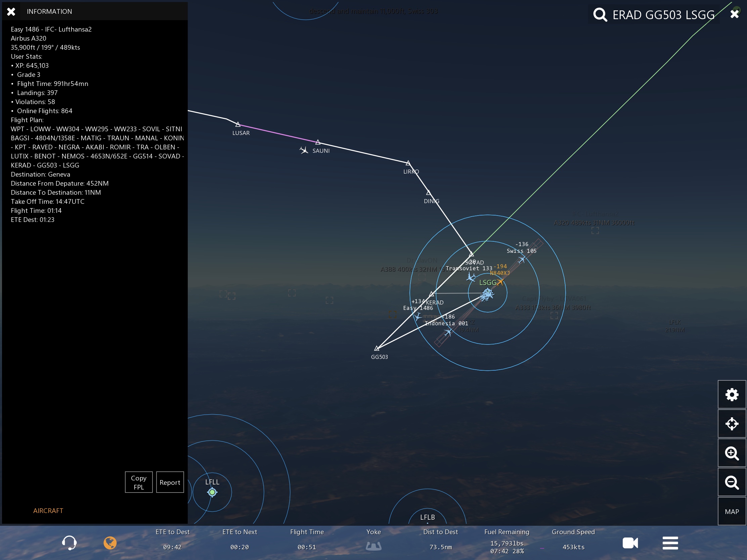Open the MAP mode selector
The height and width of the screenshot is (560, 747).
click(732, 511)
